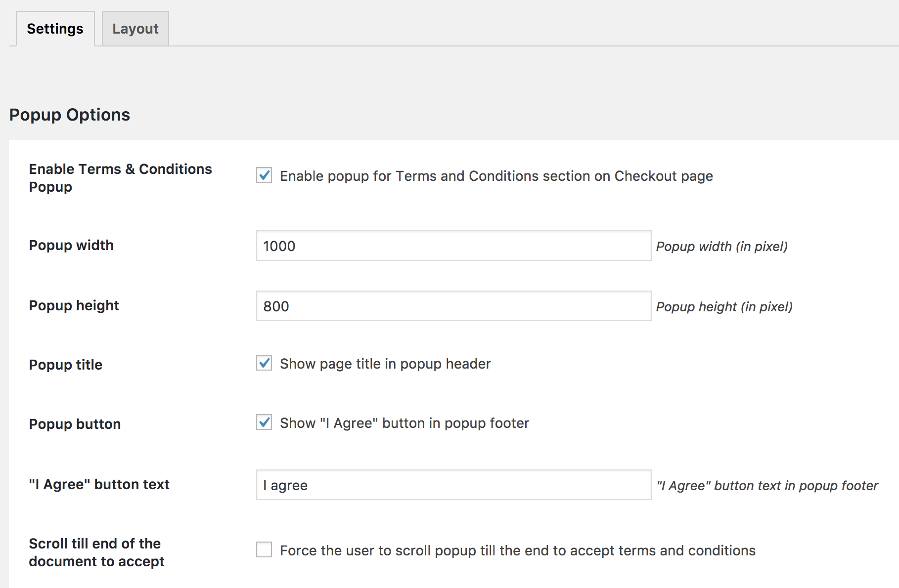Click 'Scroll till end of the document' label

click(96, 552)
